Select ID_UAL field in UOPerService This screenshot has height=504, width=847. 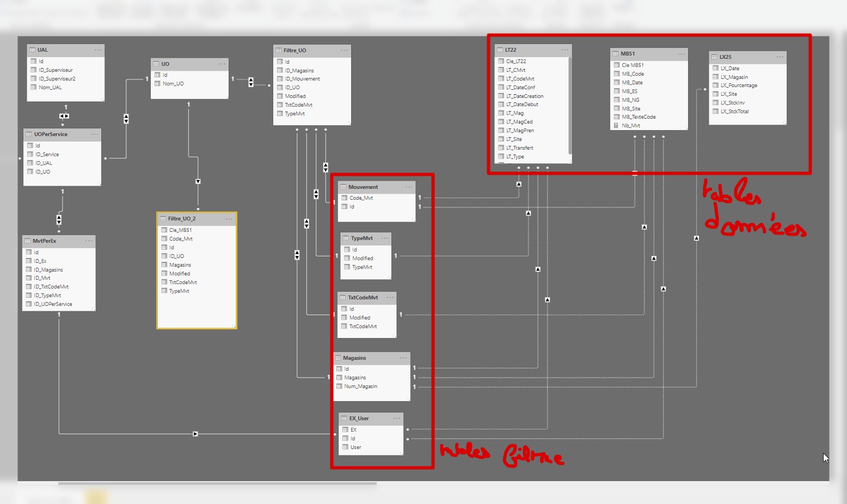pos(44,163)
